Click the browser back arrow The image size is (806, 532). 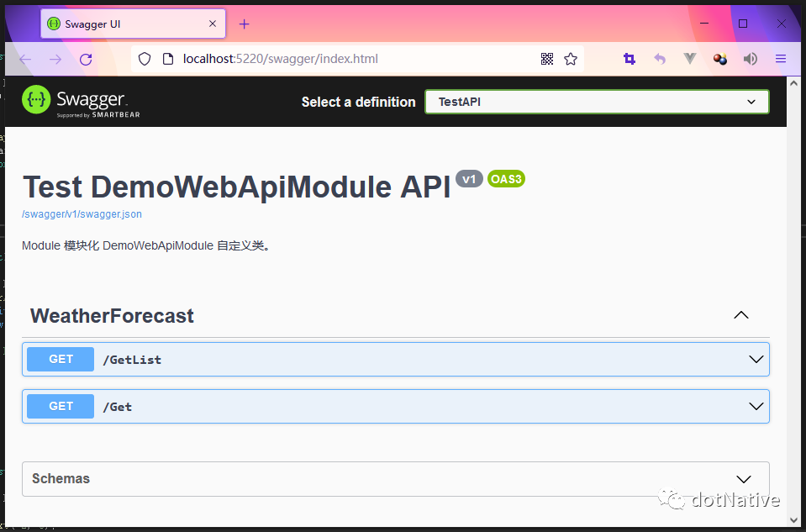(x=25, y=59)
